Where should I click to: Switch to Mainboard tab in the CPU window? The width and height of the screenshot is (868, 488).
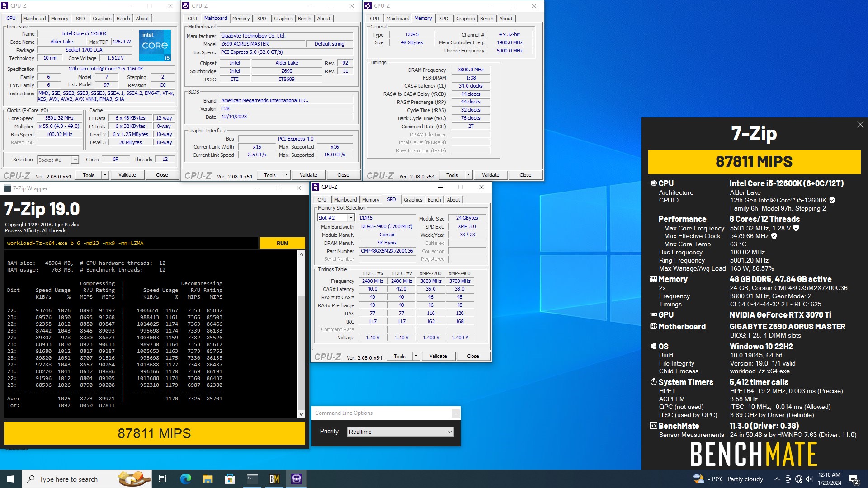34,19
